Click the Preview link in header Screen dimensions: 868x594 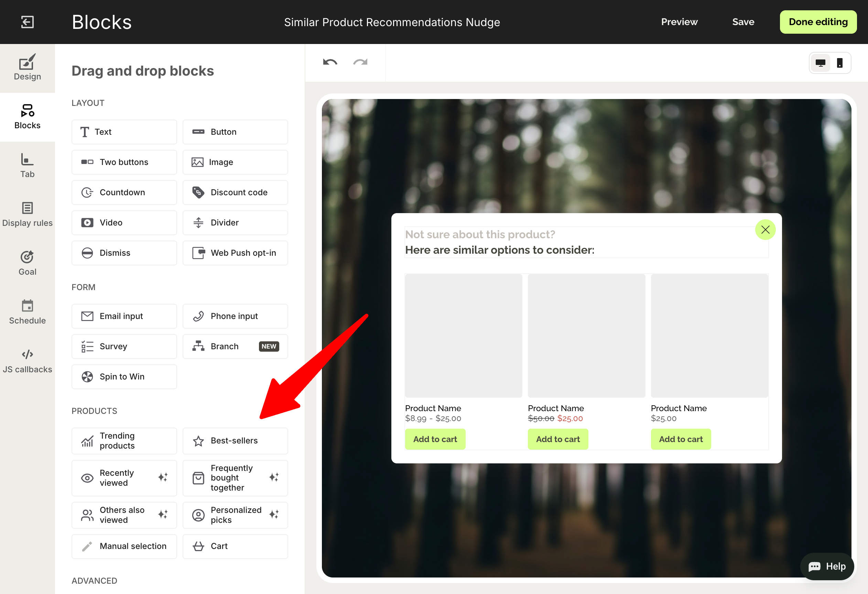[x=679, y=22]
